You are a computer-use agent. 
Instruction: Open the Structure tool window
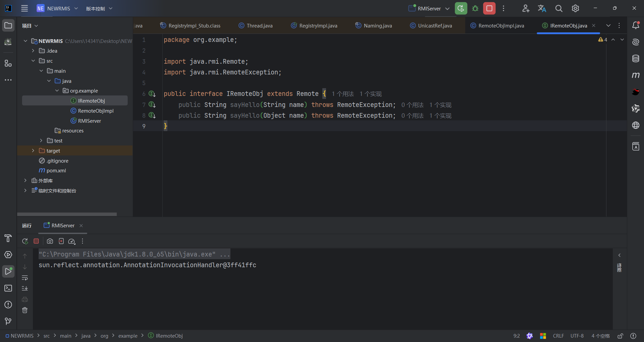click(x=8, y=63)
